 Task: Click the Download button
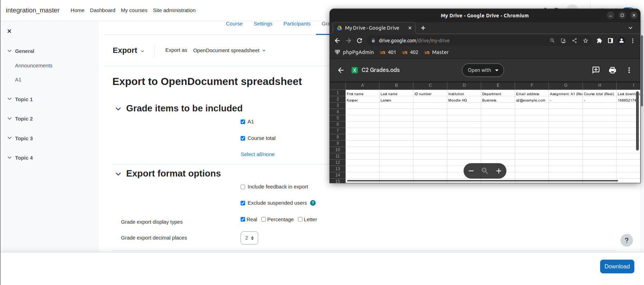[617, 266]
